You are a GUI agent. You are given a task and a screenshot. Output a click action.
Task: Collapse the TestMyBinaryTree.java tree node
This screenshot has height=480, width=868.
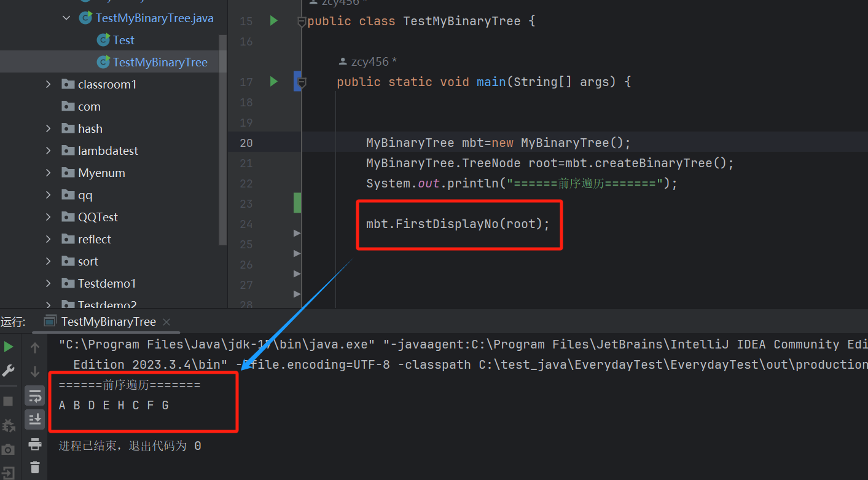tap(66, 18)
